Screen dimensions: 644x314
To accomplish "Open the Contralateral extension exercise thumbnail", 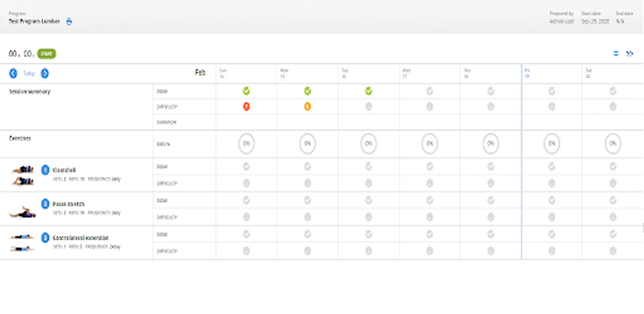I will pos(22,243).
